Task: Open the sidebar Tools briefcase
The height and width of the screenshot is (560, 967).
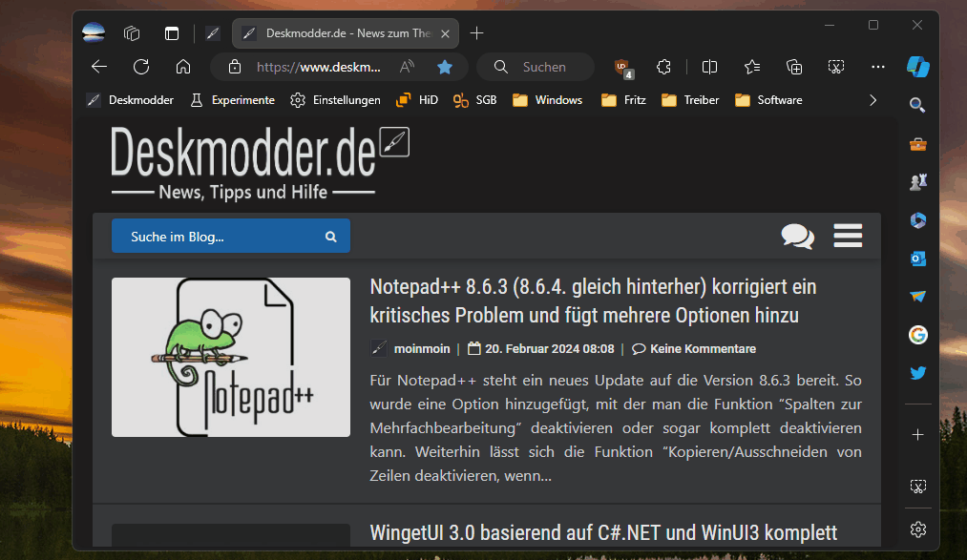Action: [x=917, y=144]
